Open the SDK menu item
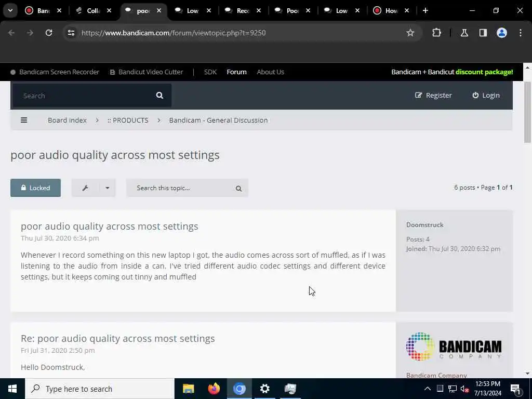 point(210,72)
